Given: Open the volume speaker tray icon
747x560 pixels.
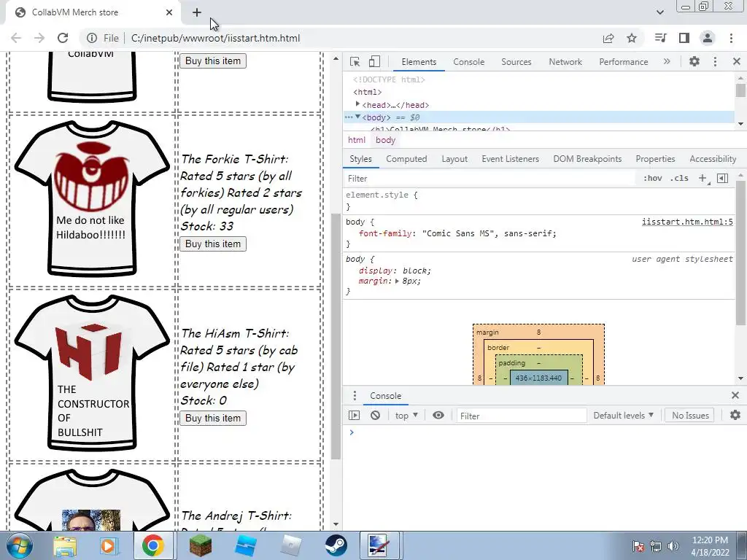Looking at the screenshot, I should (x=673, y=546).
